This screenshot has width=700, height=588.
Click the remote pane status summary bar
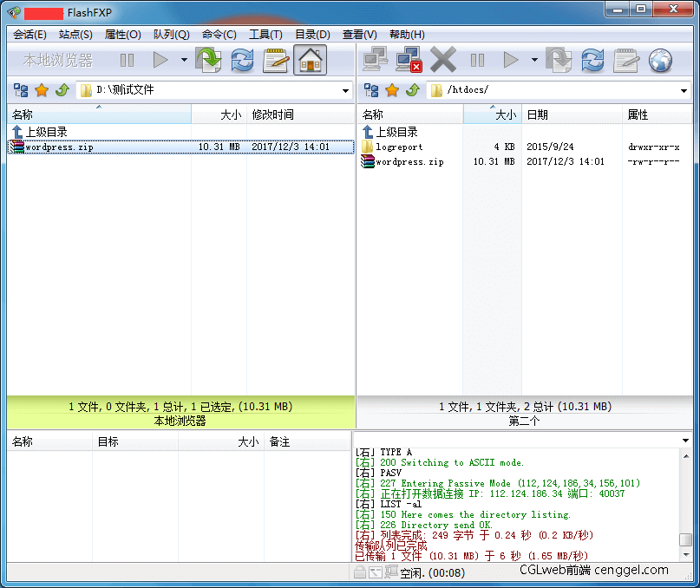[x=525, y=413]
